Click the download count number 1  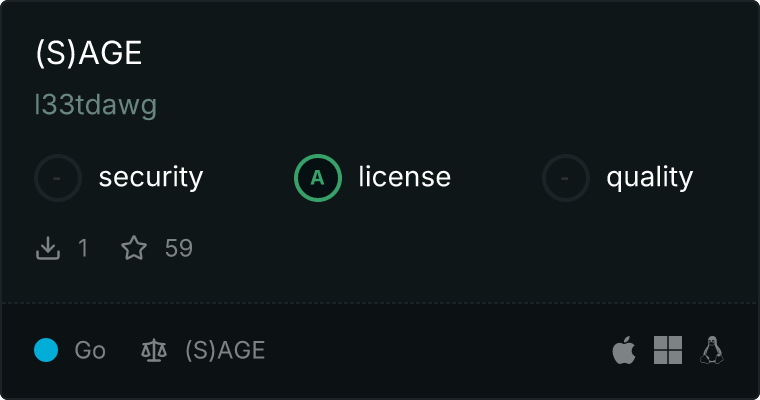click(83, 248)
